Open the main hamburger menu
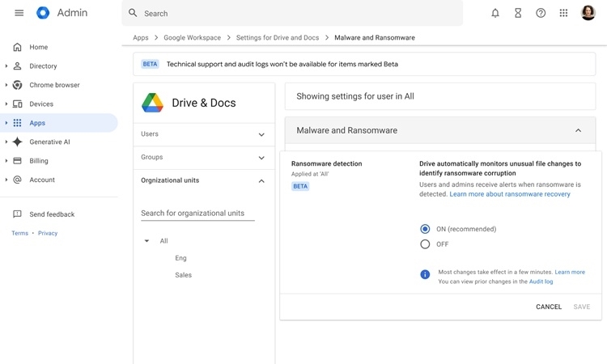This screenshot has height=364, width=607. point(19,13)
